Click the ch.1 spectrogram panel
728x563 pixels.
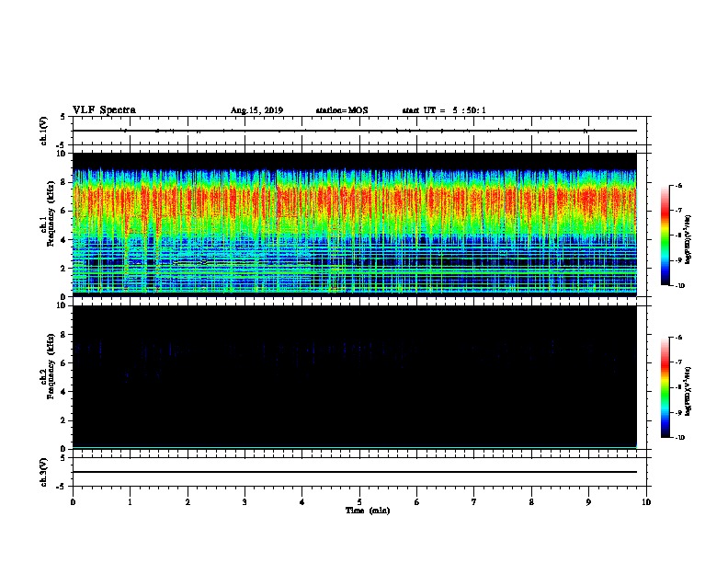point(355,224)
